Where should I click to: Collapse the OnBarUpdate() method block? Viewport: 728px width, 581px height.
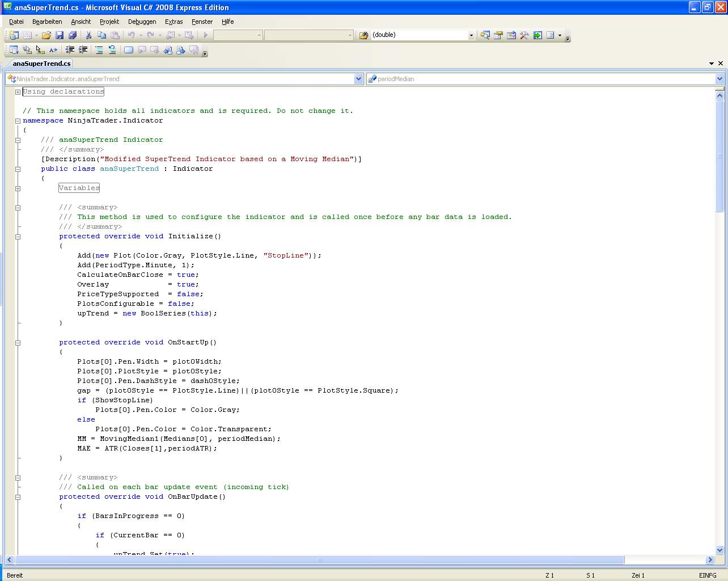point(18,497)
